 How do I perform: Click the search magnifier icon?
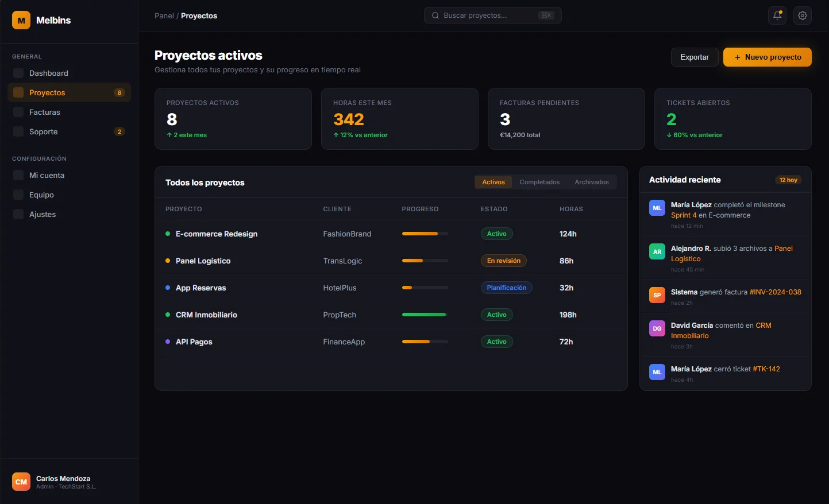tap(435, 15)
